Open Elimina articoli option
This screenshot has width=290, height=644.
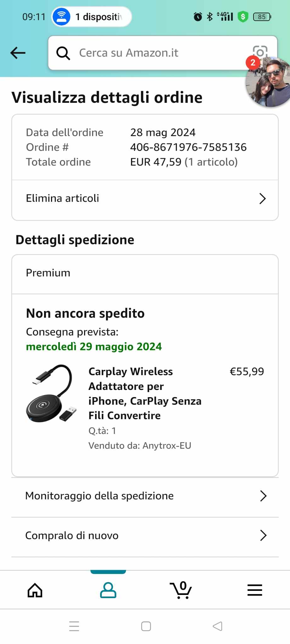(x=62, y=198)
